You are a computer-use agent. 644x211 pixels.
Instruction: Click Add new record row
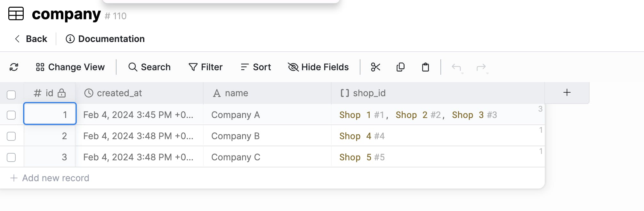[x=50, y=178]
